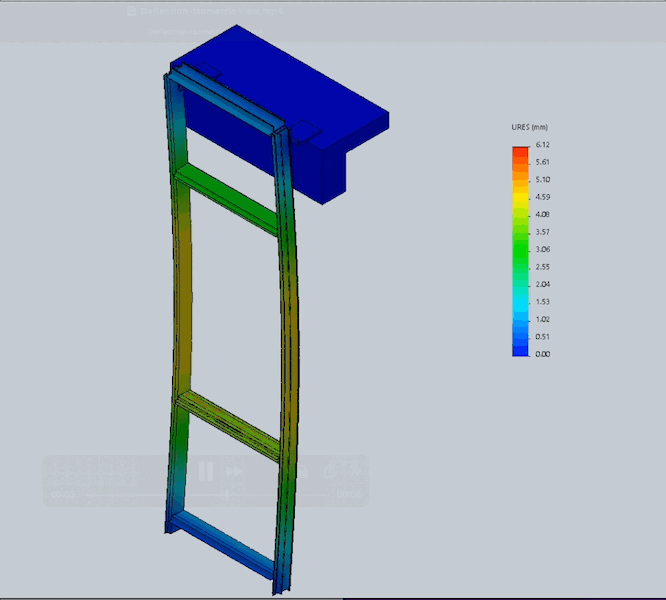Click the elapsed time label in player
This screenshot has height=600, width=666.
[62, 494]
